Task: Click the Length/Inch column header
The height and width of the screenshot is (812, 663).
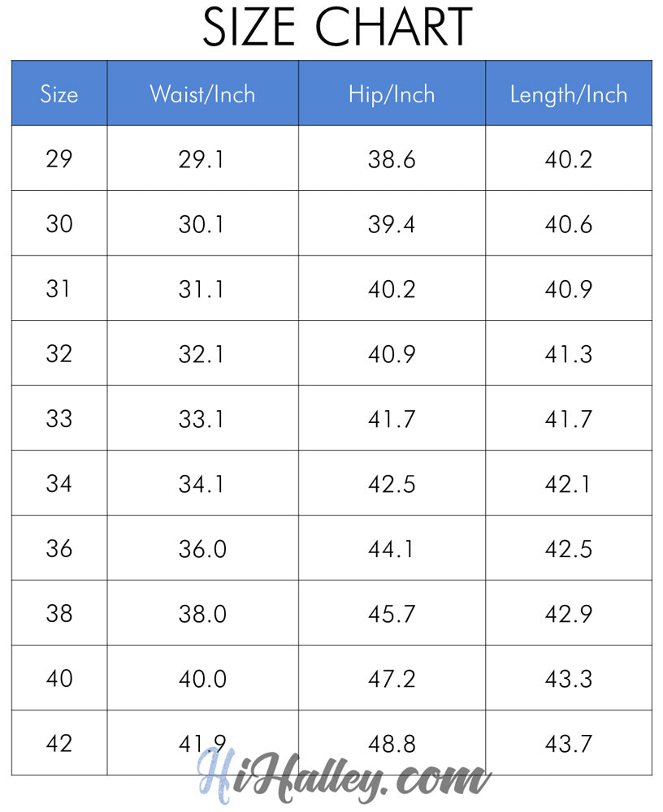Action: (x=569, y=94)
